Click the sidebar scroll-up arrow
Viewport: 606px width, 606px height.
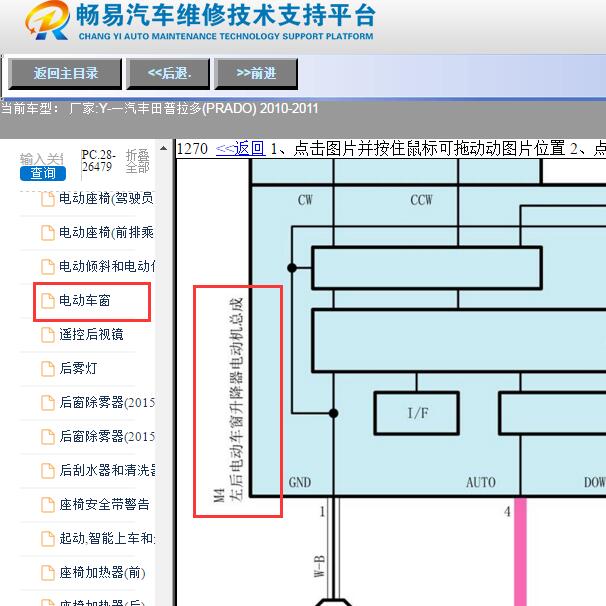coord(163,148)
